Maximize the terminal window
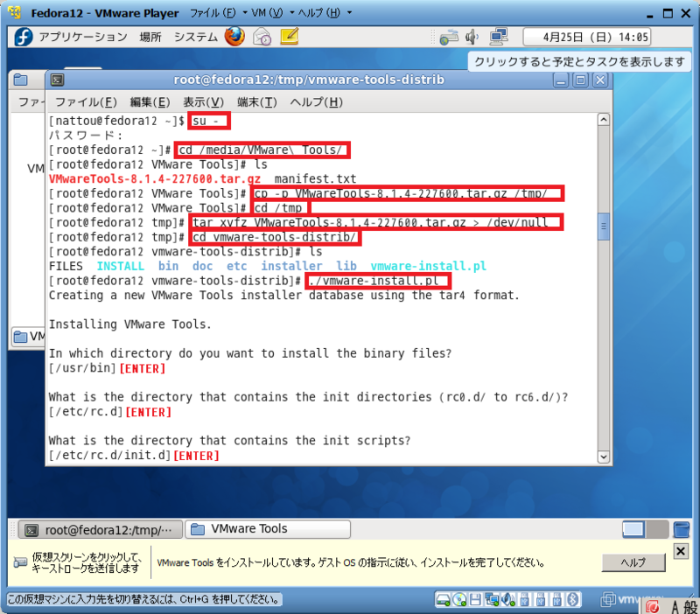This screenshot has width=700, height=614. pos(580,80)
